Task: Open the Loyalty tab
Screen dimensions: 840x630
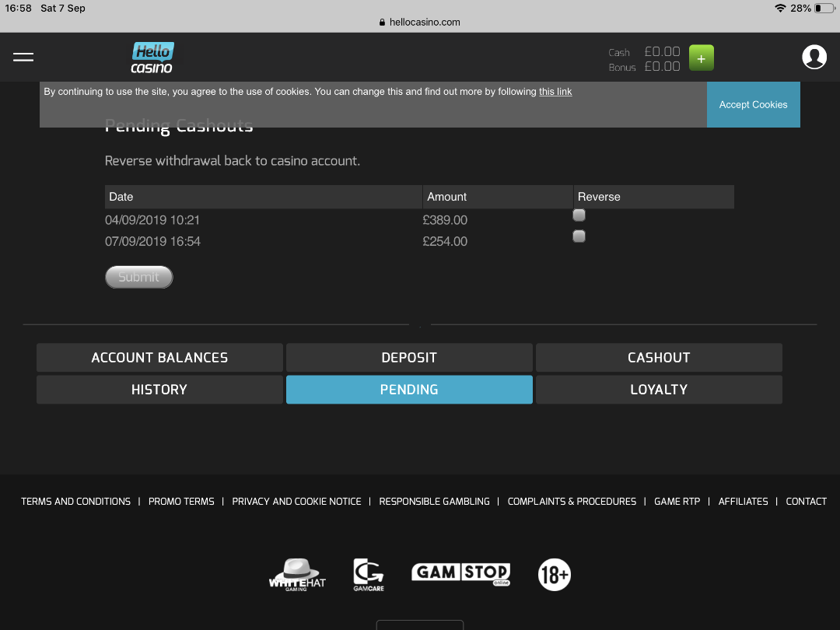Action: click(x=659, y=390)
